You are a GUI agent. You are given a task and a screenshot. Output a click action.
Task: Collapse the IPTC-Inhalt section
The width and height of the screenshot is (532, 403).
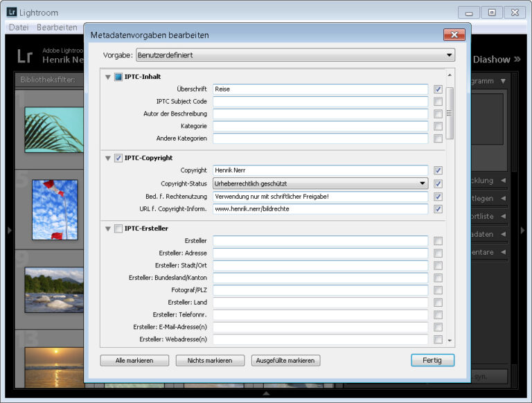(x=107, y=77)
